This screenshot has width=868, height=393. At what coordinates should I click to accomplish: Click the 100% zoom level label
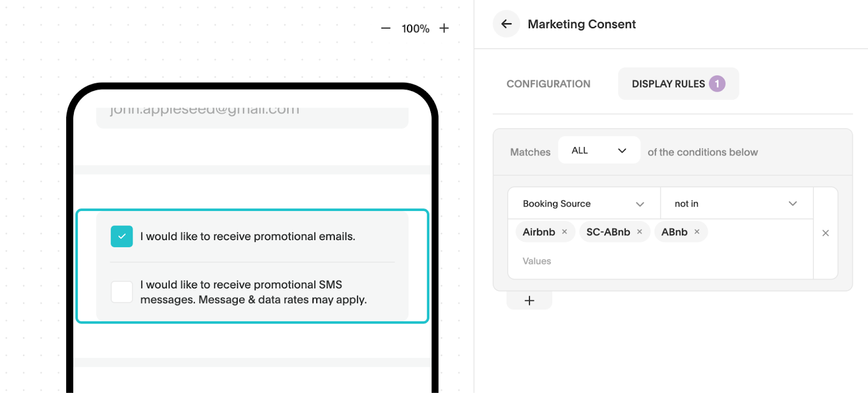coord(415,29)
